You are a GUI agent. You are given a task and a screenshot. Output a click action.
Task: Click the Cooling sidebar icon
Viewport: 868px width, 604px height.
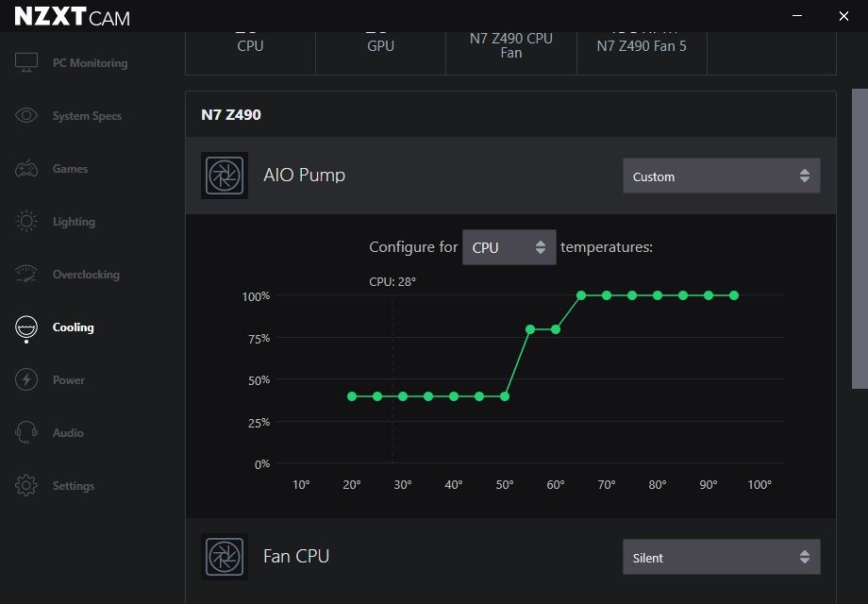pos(26,327)
